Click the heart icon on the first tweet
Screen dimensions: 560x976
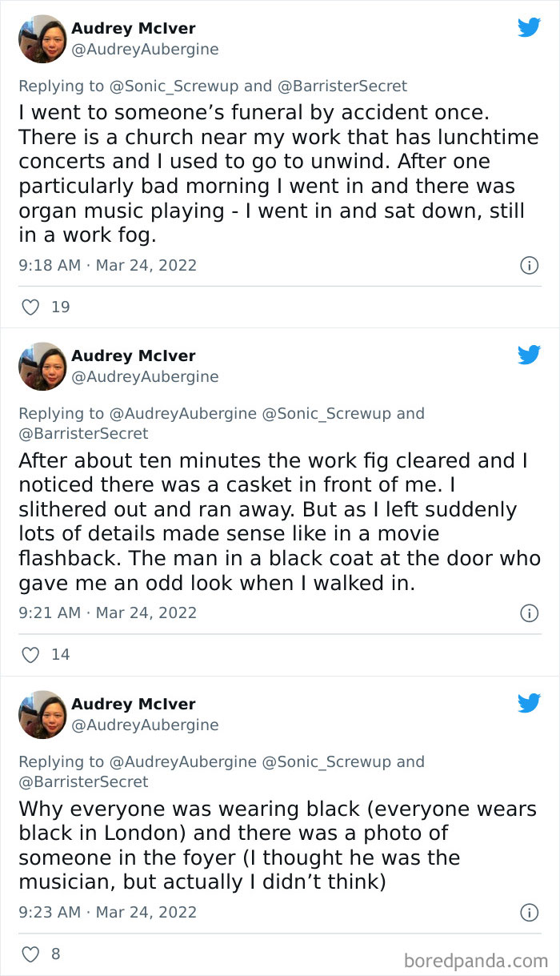click(30, 307)
